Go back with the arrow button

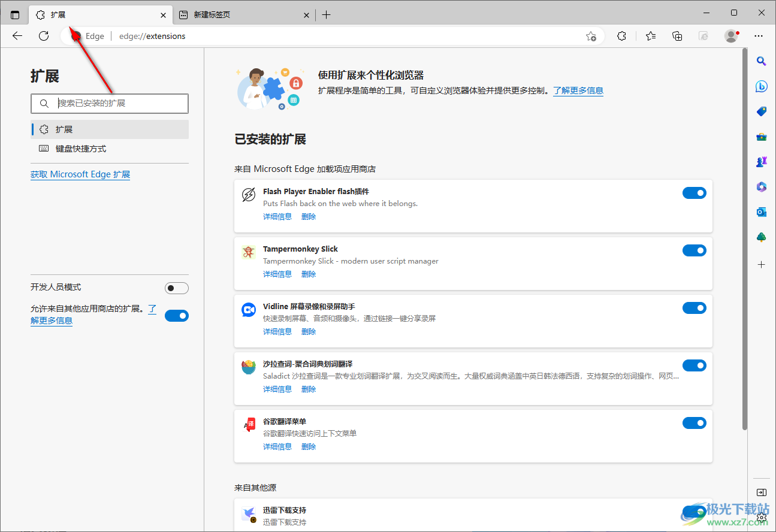tap(17, 36)
